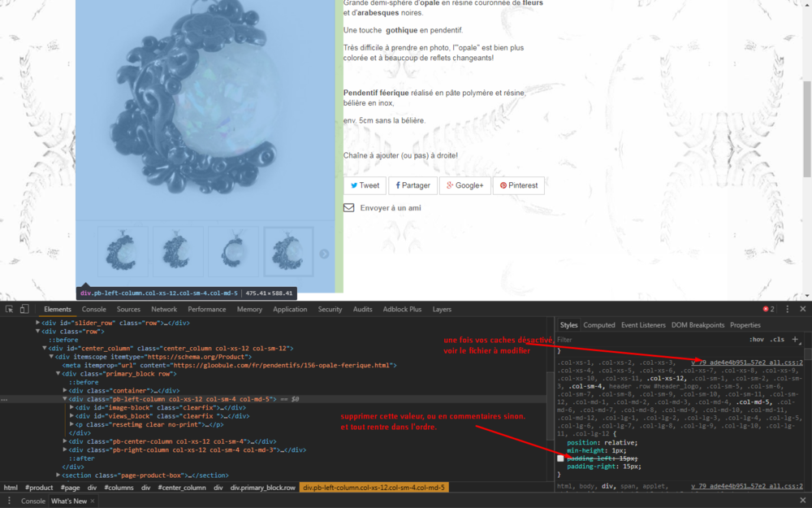Viewport: 812px width, 508px height.
Task: Expand the div#views_block clearfix element
Action: tap(73, 416)
